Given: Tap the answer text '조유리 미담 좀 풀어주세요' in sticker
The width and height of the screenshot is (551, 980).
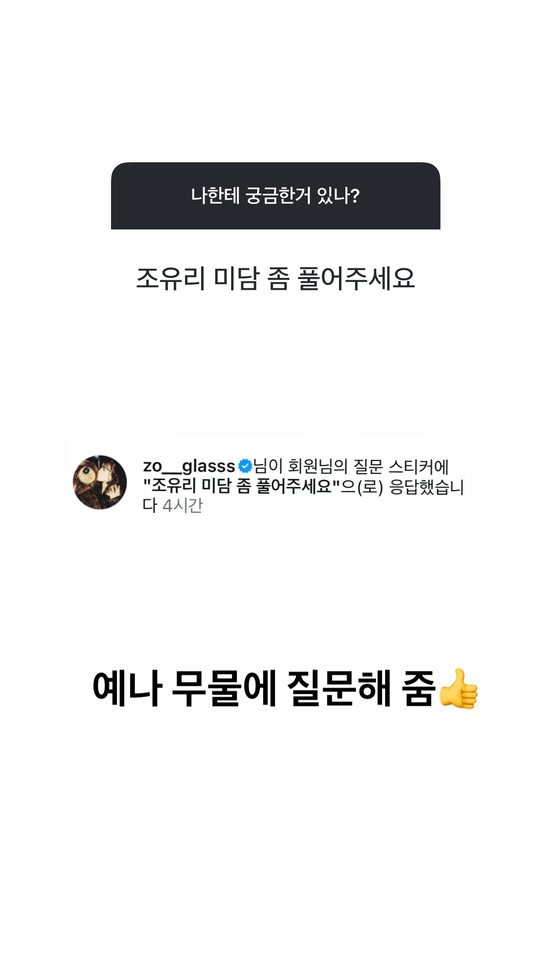Looking at the screenshot, I should [x=275, y=278].
